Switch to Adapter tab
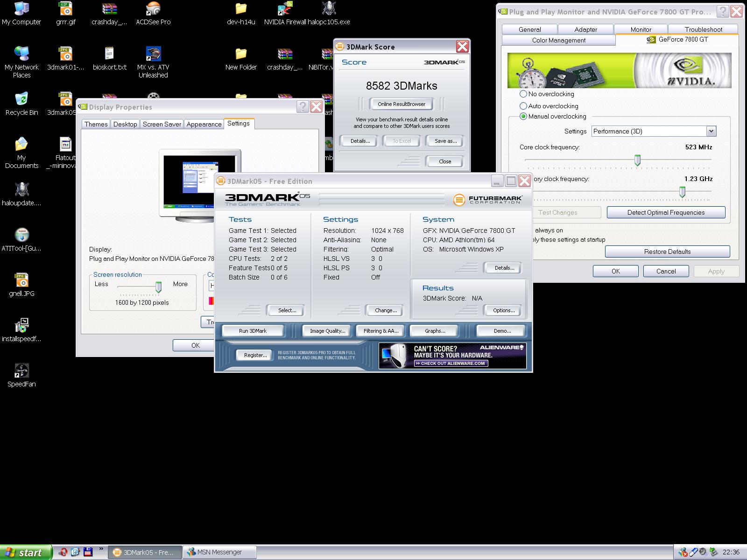Viewport: 747px width, 560px height. point(586,29)
